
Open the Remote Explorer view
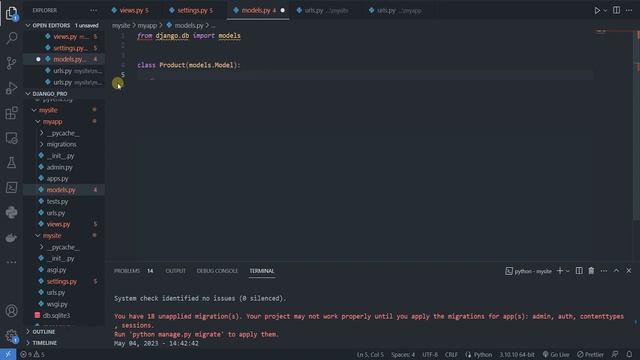[11, 138]
